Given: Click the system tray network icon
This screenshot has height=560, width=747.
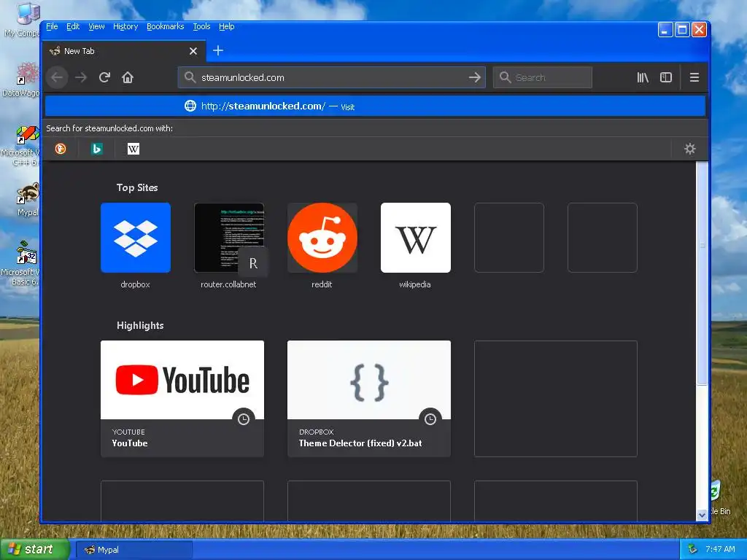Looking at the screenshot, I should click(692, 549).
